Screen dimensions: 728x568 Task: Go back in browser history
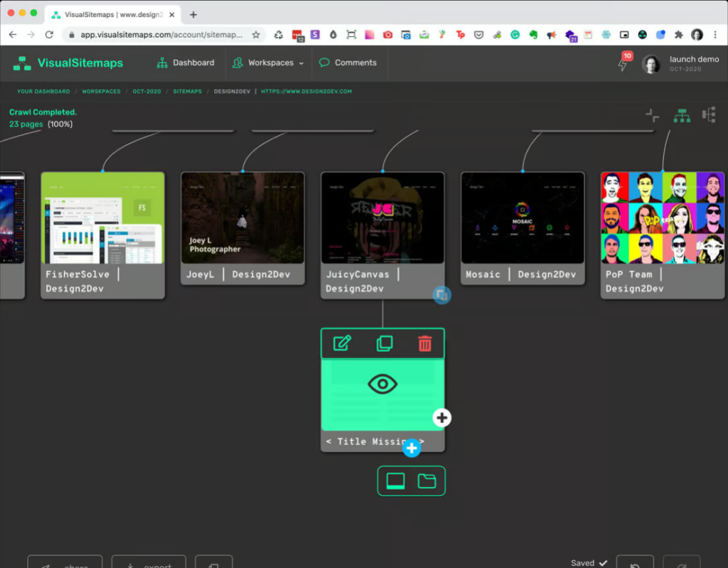[x=13, y=35]
